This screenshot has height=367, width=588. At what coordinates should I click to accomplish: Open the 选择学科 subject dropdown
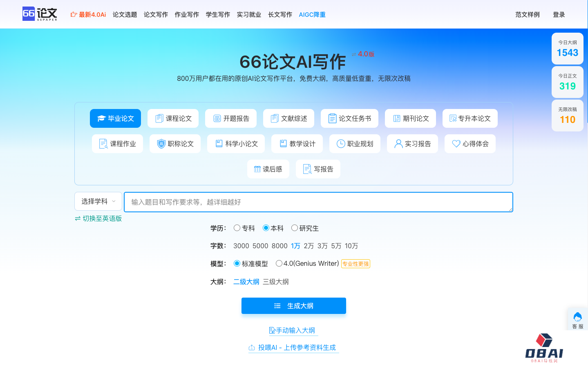(x=98, y=201)
